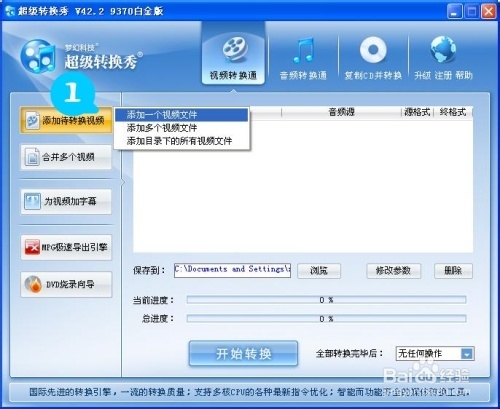500x409 pixels.
Task: Click the title bar app icon
Action: click(10, 11)
